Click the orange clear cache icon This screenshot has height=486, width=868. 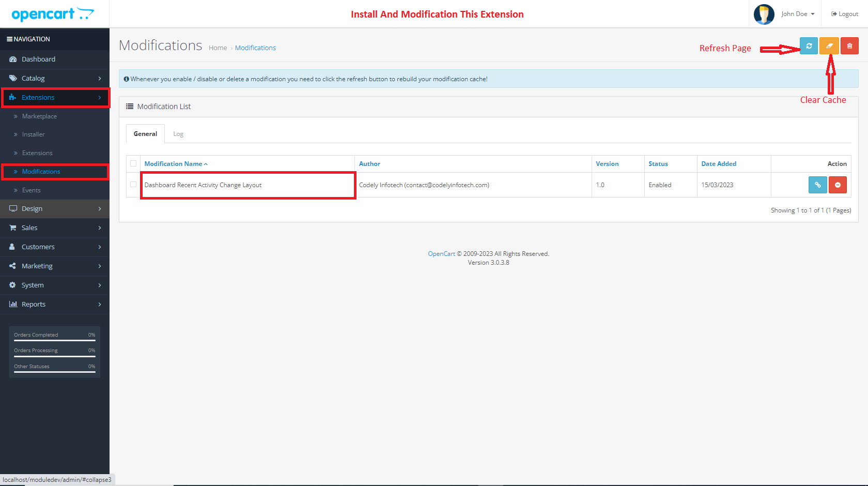click(829, 45)
